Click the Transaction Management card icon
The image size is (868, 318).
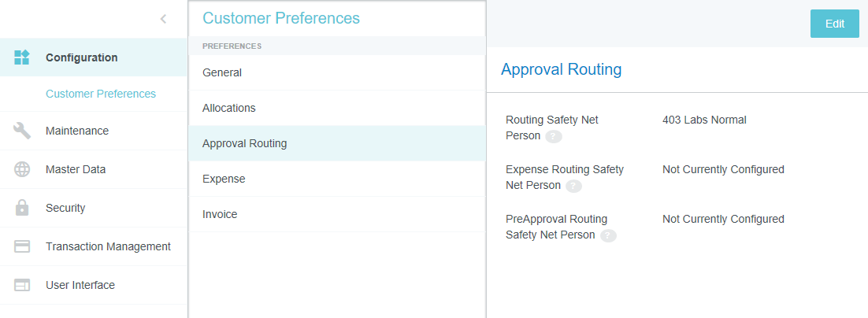(x=22, y=246)
